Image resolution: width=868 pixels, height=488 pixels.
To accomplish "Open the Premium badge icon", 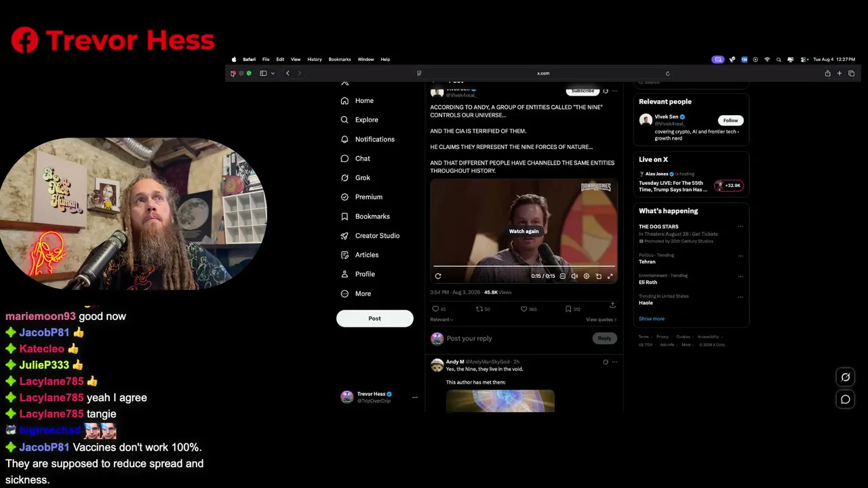I will (x=344, y=197).
